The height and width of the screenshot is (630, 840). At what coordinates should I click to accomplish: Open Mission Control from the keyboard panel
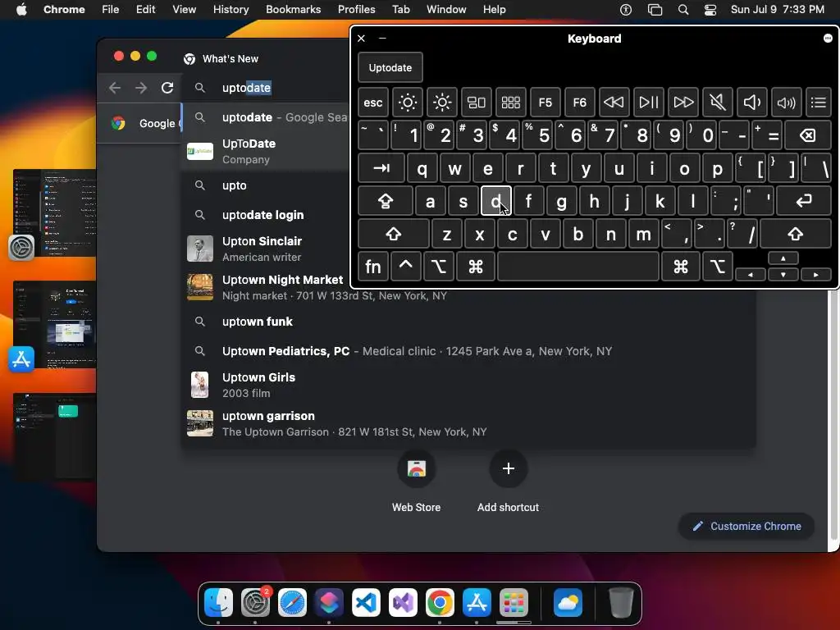pos(477,103)
